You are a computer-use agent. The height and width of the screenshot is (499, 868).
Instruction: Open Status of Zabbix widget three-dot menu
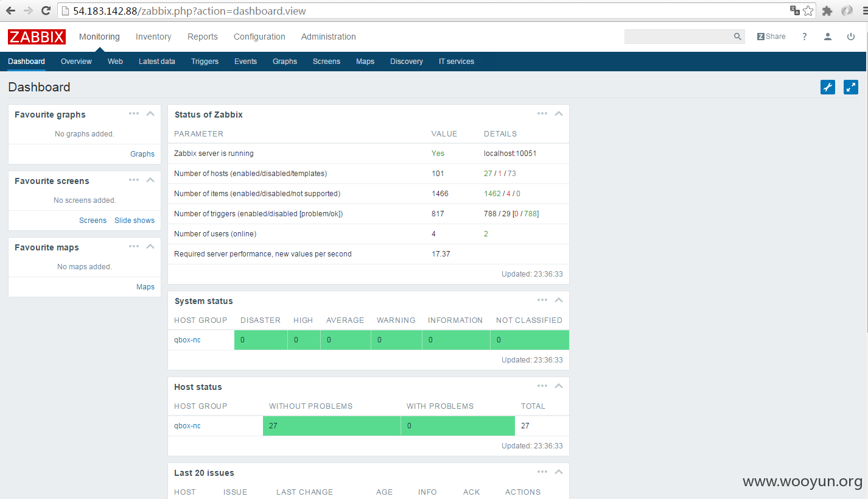[542, 113]
